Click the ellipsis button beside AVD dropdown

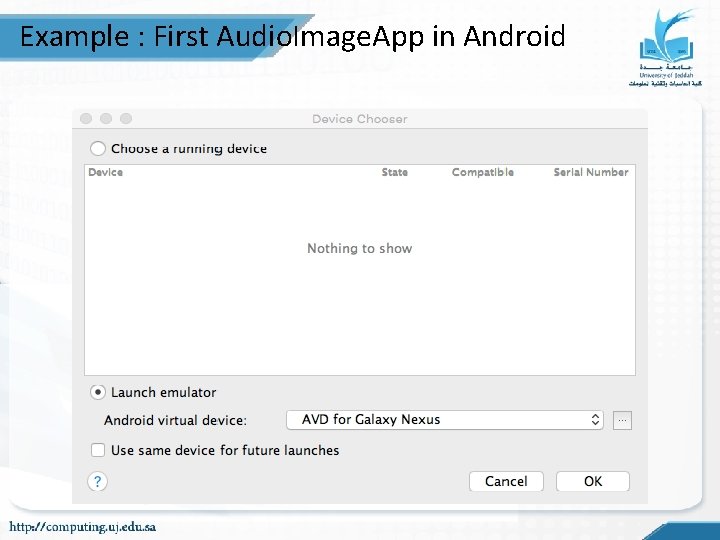[x=622, y=420]
